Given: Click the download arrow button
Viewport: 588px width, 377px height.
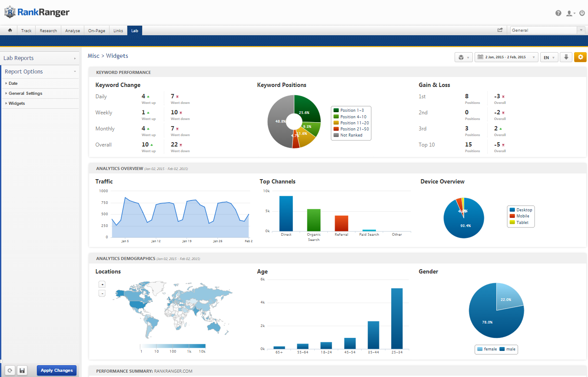Looking at the screenshot, I should point(566,57).
